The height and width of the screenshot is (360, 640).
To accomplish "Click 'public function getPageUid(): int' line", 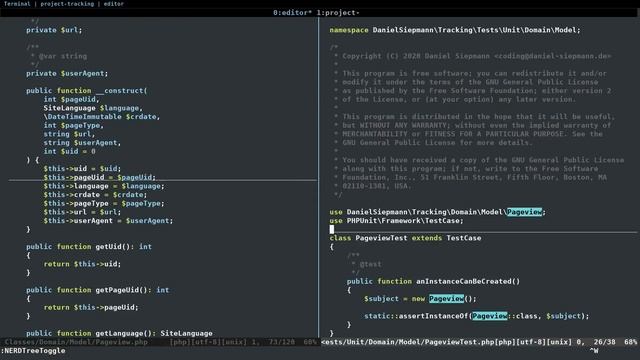I will click(97, 290).
